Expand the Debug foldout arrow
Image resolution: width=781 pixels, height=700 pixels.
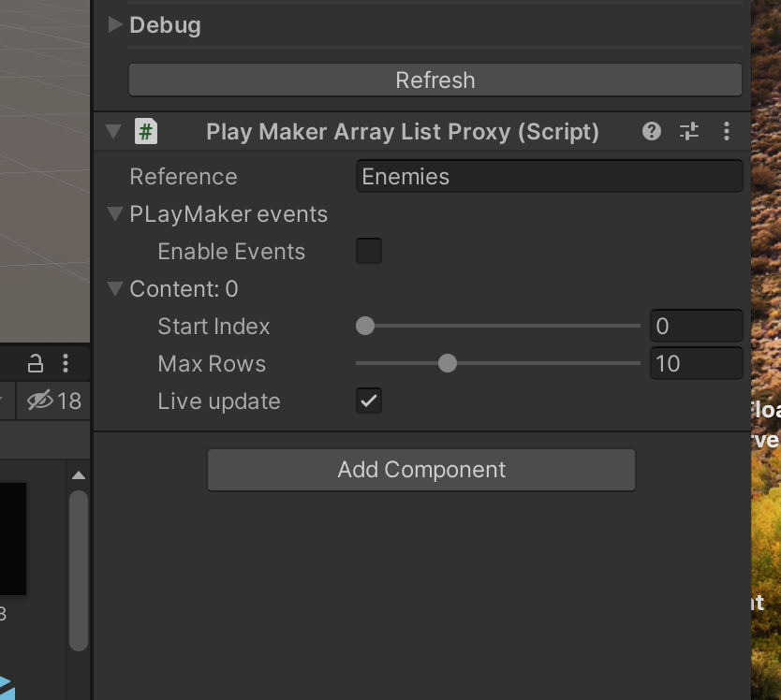[x=115, y=24]
